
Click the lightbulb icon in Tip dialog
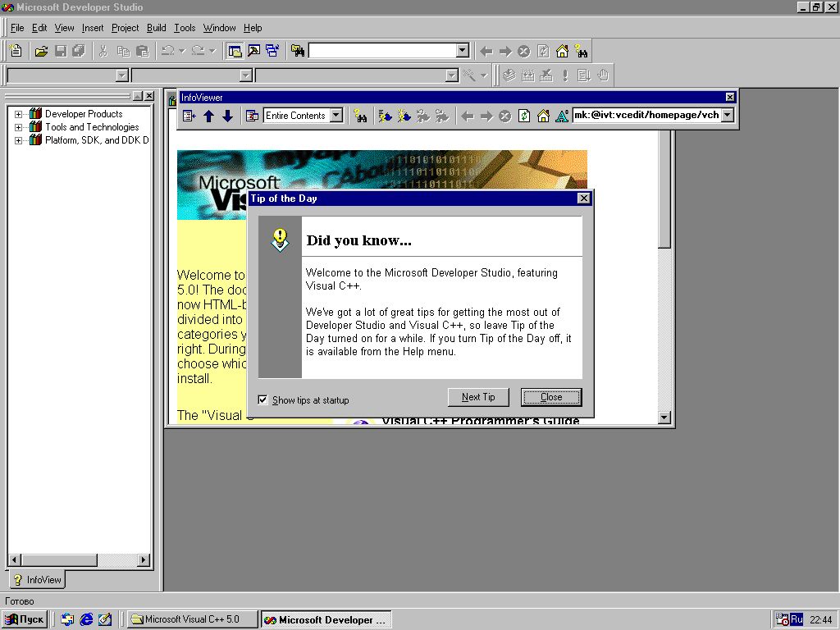coord(280,240)
